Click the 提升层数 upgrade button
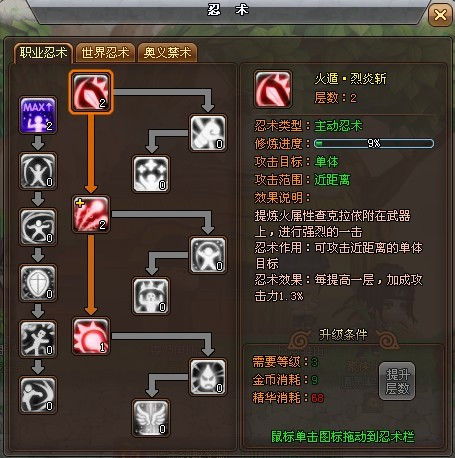 point(397,381)
